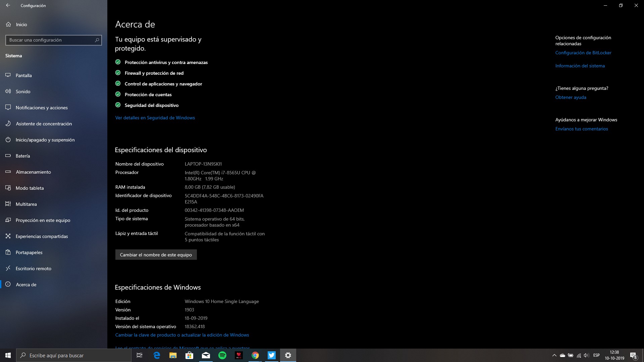Click the RAM value '8,00 GB (7,82 GB usable)'
This screenshot has height=362, width=644.
point(210,187)
